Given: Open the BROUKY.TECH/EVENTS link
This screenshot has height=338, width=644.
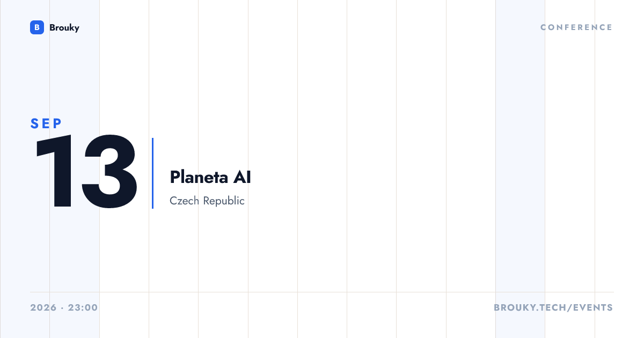Looking at the screenshot, I should pyautogui.click(x=553, y=308).
